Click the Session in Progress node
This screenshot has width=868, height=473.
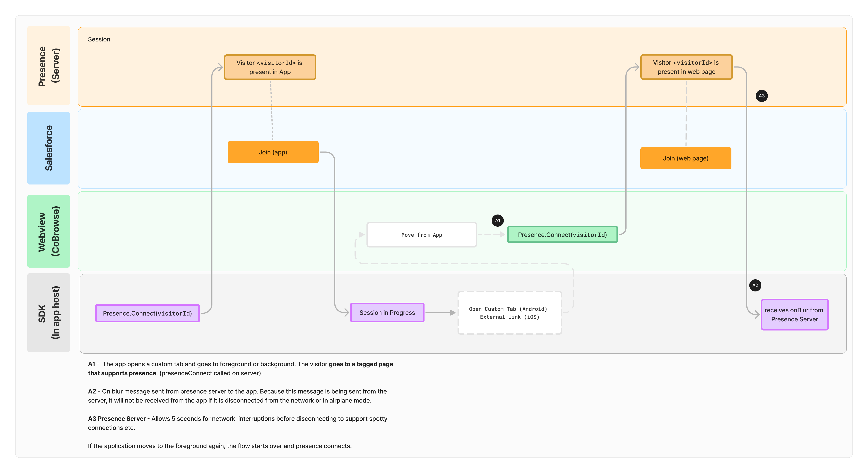coord(387,312)
